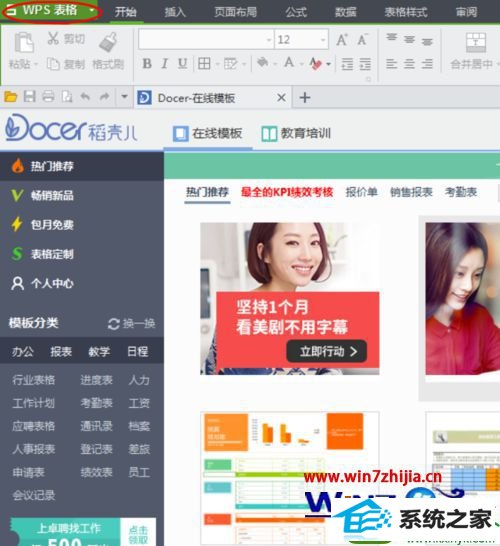
Task: Click the cell borders icon
Action: click(x=204, y=64)
